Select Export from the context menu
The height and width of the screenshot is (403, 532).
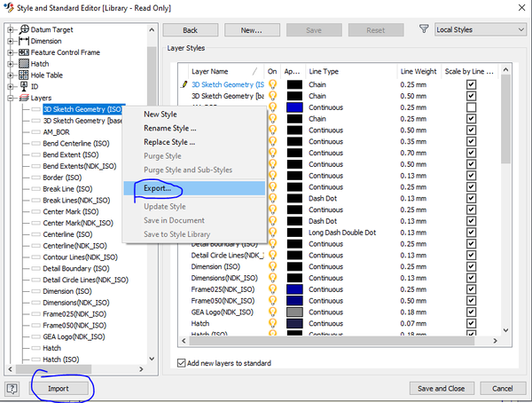coord(194,188)
